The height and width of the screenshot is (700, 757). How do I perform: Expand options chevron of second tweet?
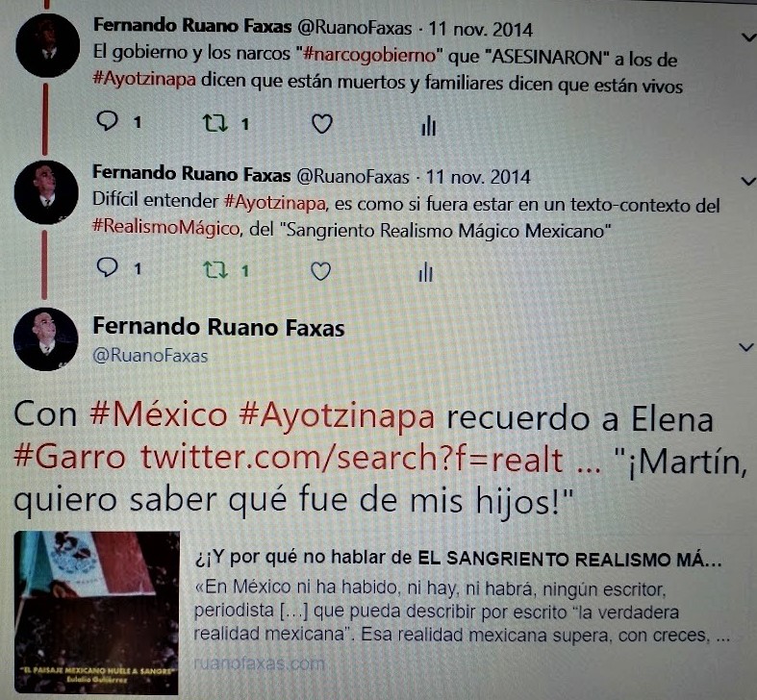(x=747, y=182)
